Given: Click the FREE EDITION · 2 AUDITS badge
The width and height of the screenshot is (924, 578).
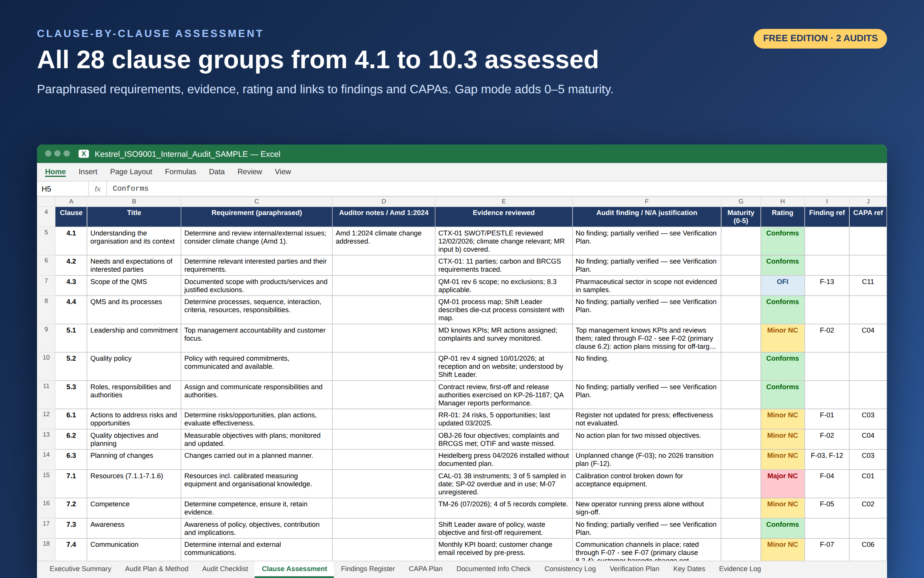Looking at the screenshot, I should click(820, 39).
